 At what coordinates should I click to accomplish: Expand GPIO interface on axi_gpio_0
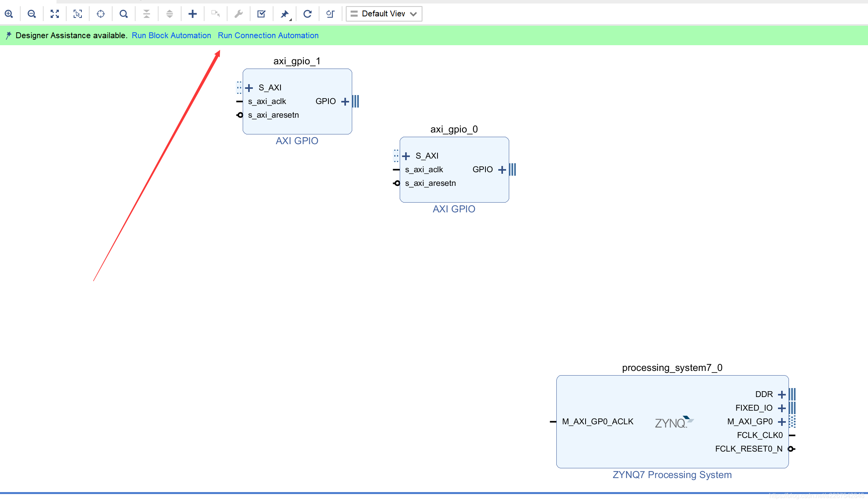click(x=502, y=169)
